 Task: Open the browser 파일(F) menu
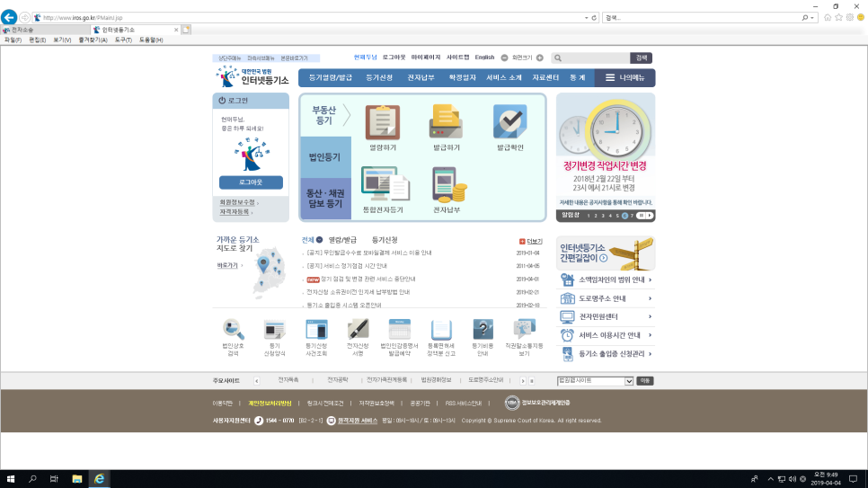[13, 40]
